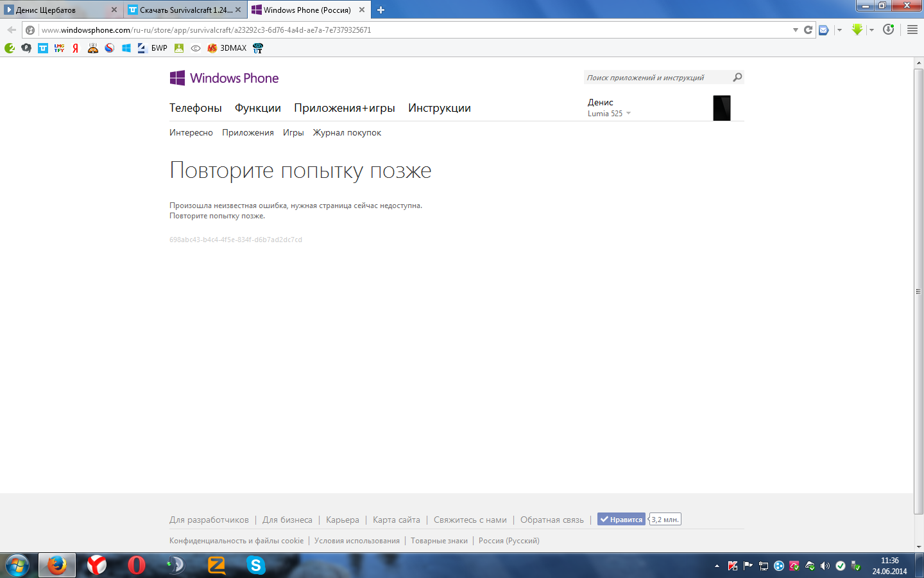
Task: Open 'Журнал покупок' link
Action: click(347, 132)
